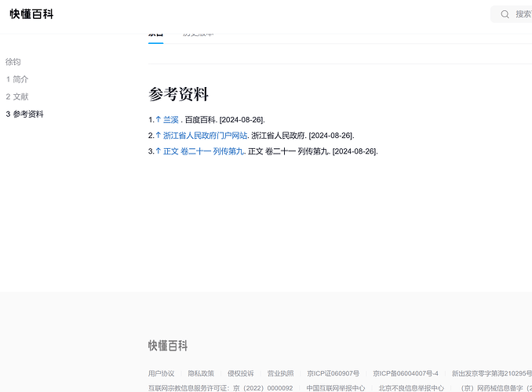Screen dimensions: 532x392
Task: Visit 中国互联网举报中心 footer link
Action: click(x=335, y=387)
